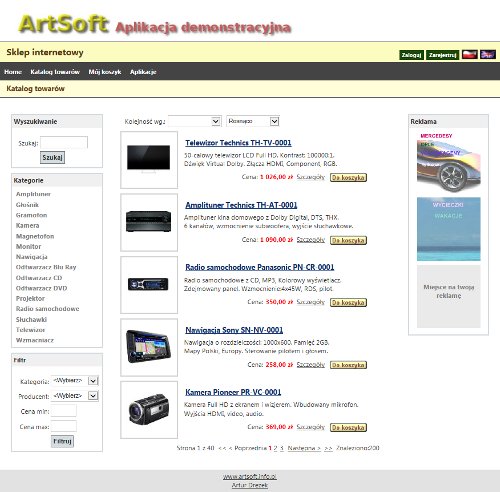
Task: Jump to last page with >> link
Action: point(328,448)
